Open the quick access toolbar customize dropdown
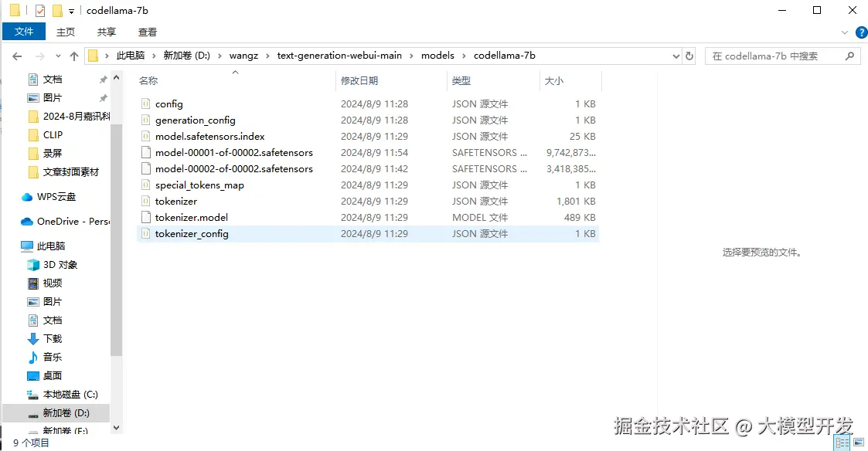The width and height of the screenshot is (868, 451). coord(71,10)
